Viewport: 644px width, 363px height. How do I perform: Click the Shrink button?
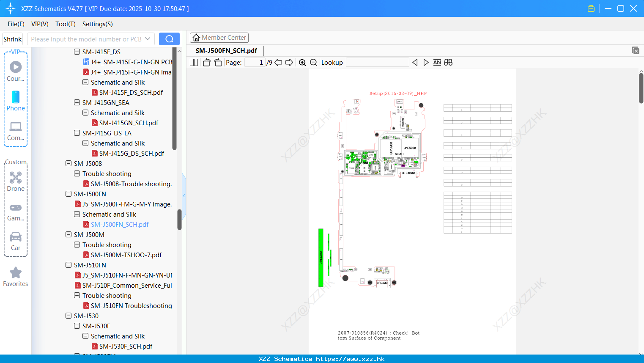tap(13, 39)
